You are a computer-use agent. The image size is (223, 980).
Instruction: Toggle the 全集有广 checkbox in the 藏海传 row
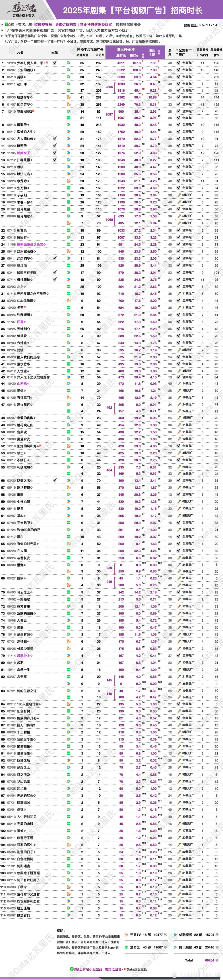(179, 124)
